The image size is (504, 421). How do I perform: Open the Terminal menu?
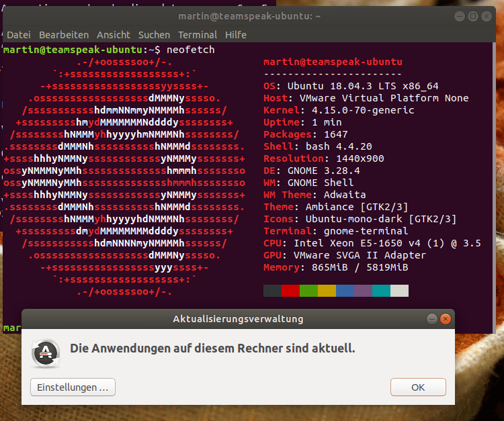click(198, 35)
